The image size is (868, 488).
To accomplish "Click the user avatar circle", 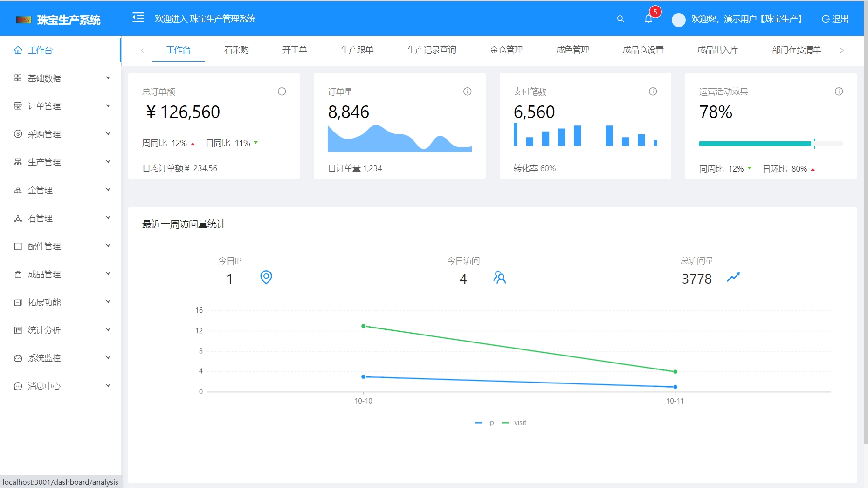I will 678,20.
